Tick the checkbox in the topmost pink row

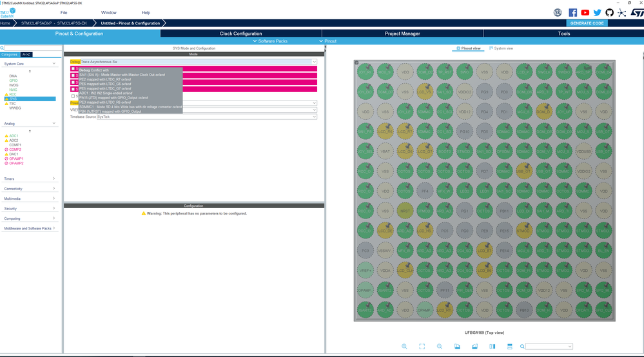click(x=73, y=68)
